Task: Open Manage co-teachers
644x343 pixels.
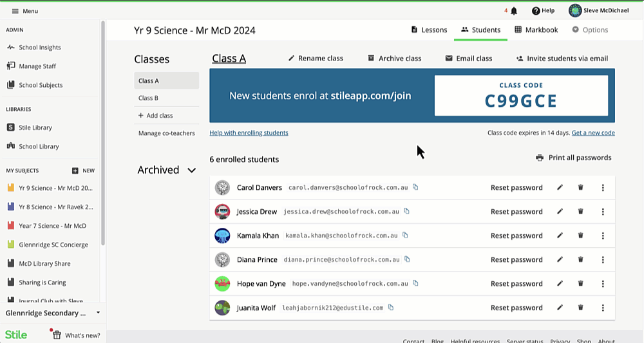Action: [x=166, y=133]
